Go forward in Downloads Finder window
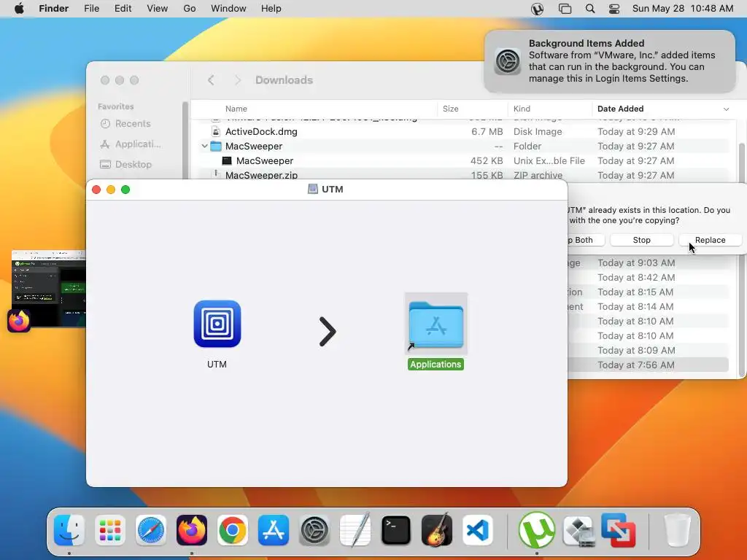Viewport: 747px width, 560px height. [x=237, y=80]
